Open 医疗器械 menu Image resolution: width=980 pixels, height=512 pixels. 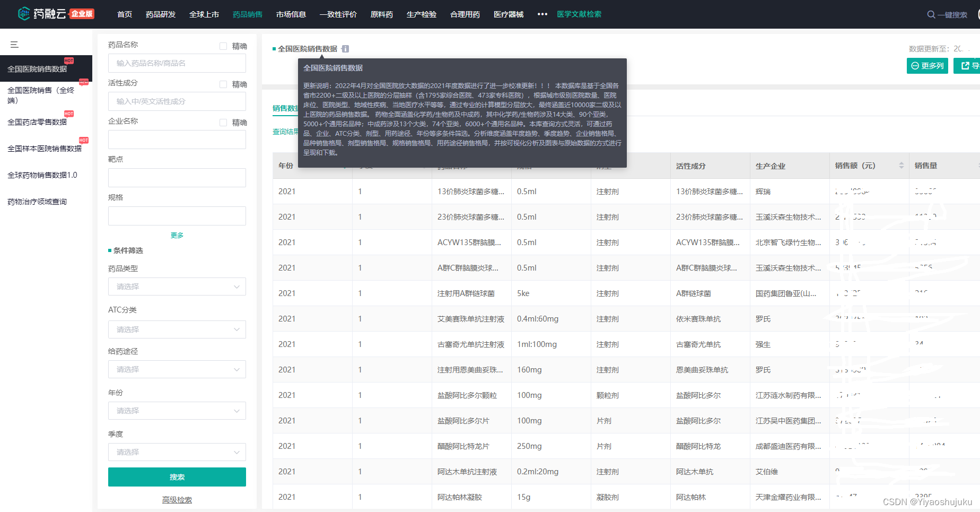pyautogui.click(x=509, y=14)
